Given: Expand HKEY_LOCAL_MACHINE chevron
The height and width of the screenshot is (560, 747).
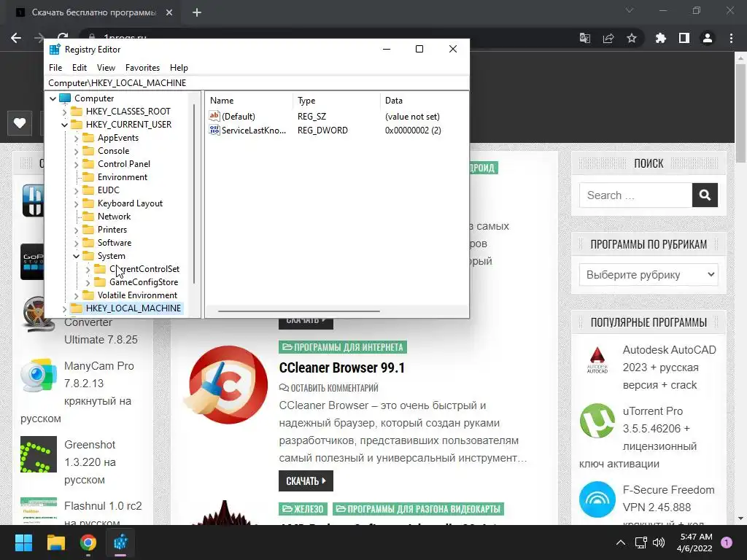Looking at the screenshot, I should tap(64, 309).
